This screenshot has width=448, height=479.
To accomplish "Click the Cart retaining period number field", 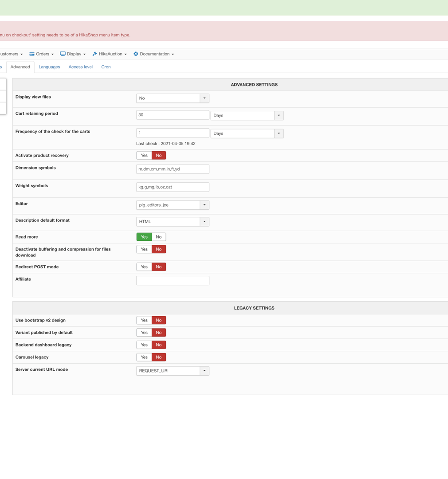I will click(173, 115).
